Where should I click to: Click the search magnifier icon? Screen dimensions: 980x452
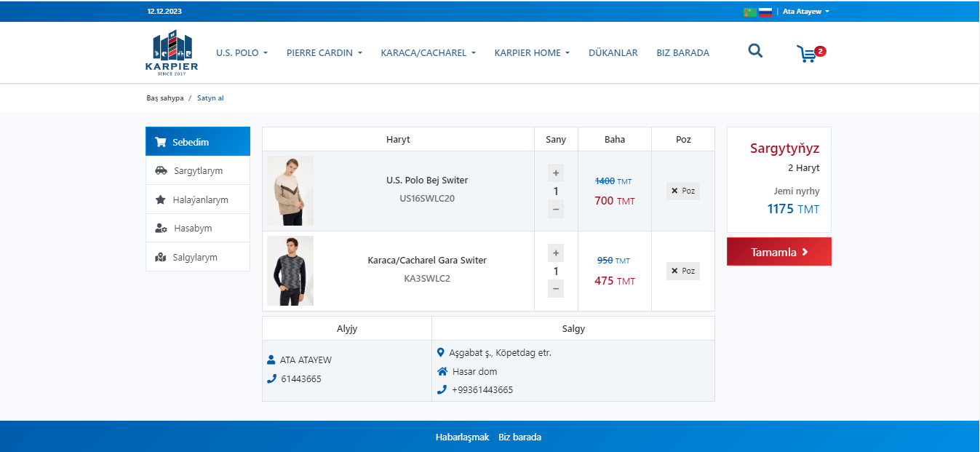pos(755,51)
